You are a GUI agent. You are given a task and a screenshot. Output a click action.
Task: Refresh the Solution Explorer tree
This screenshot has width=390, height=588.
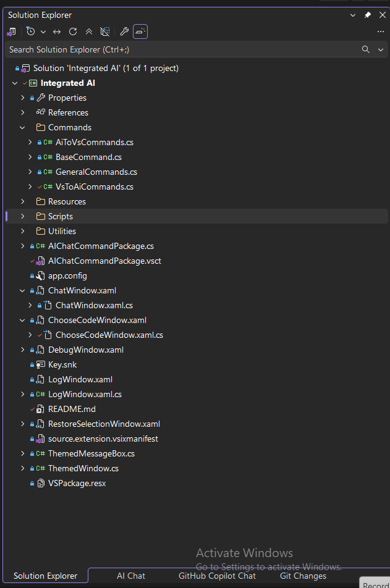[x=73, y=32]
